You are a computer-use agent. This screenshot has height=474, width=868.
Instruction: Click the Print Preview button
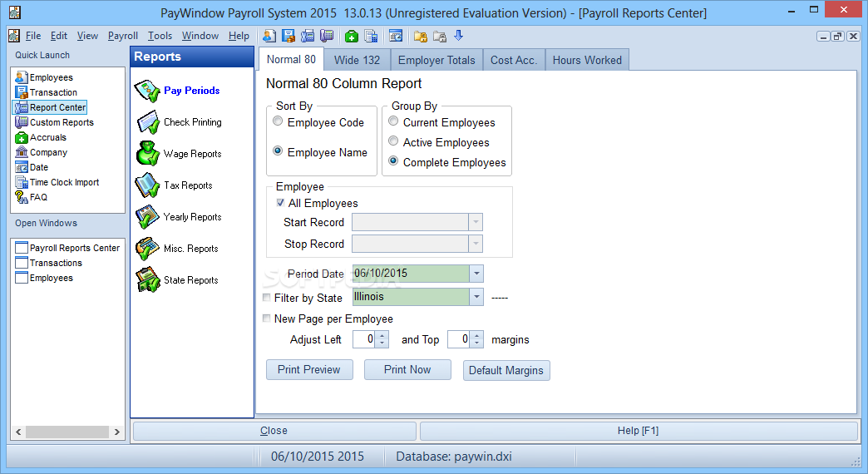tap(309, 370)
